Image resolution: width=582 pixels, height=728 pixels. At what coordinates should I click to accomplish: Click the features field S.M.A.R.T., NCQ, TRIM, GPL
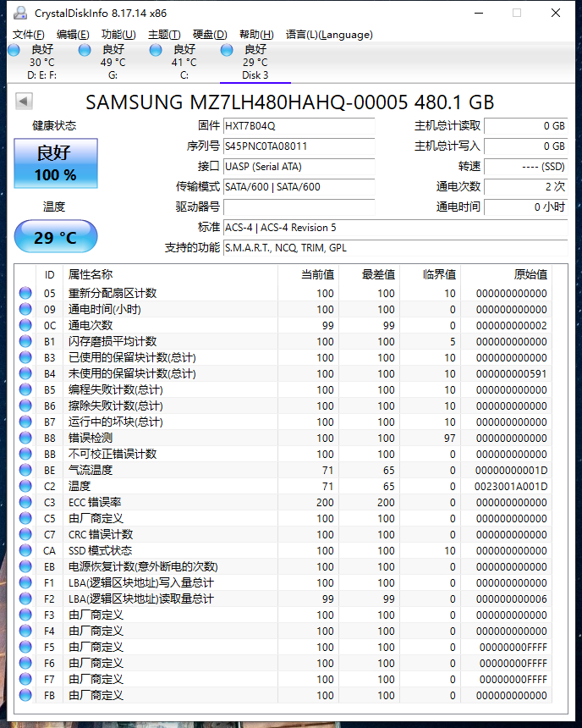(x=395, y=248)
